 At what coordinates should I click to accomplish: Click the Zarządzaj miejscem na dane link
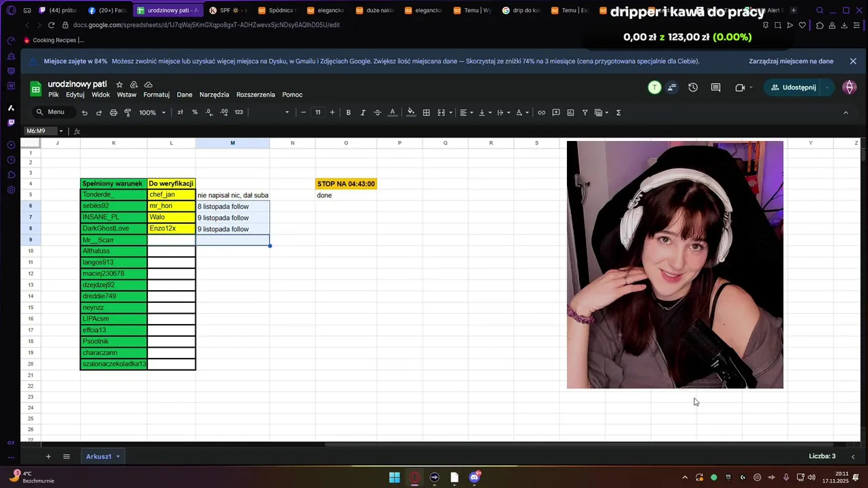click(x=791, y=61)
